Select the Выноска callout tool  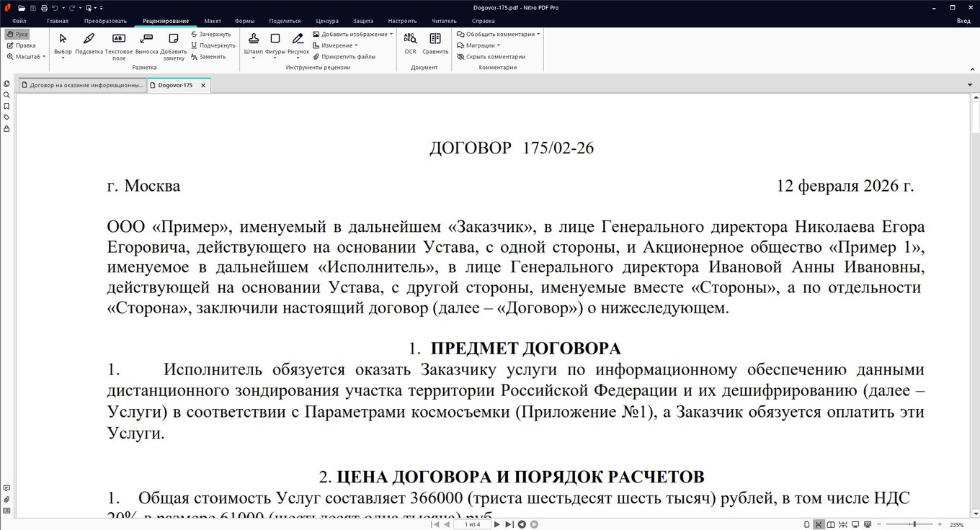pos(146,44)
